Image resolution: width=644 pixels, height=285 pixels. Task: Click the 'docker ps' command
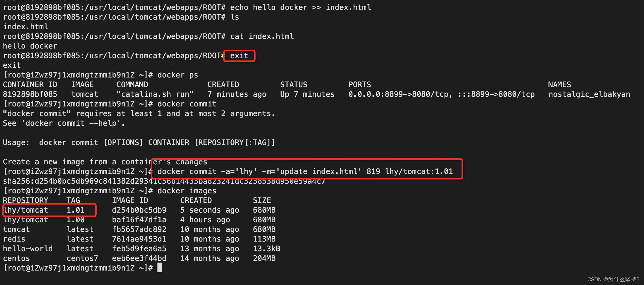[178, 75]
